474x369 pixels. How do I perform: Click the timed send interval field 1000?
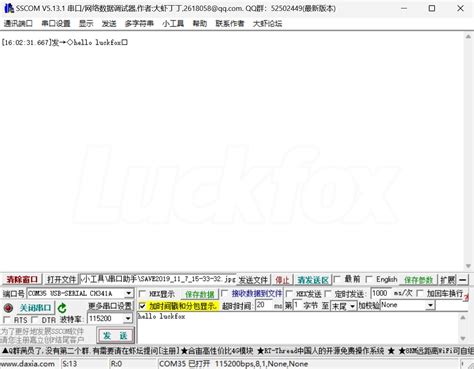(381, 293)
